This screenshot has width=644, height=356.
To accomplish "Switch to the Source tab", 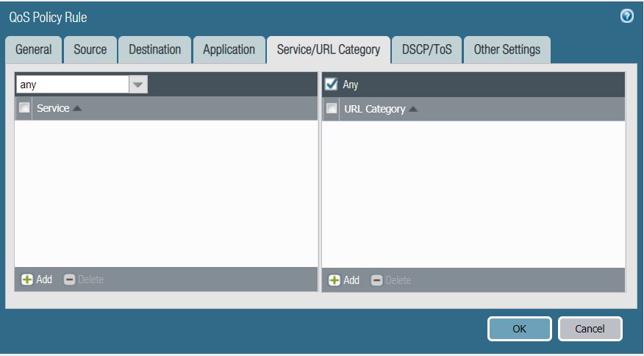I will 90,50.
